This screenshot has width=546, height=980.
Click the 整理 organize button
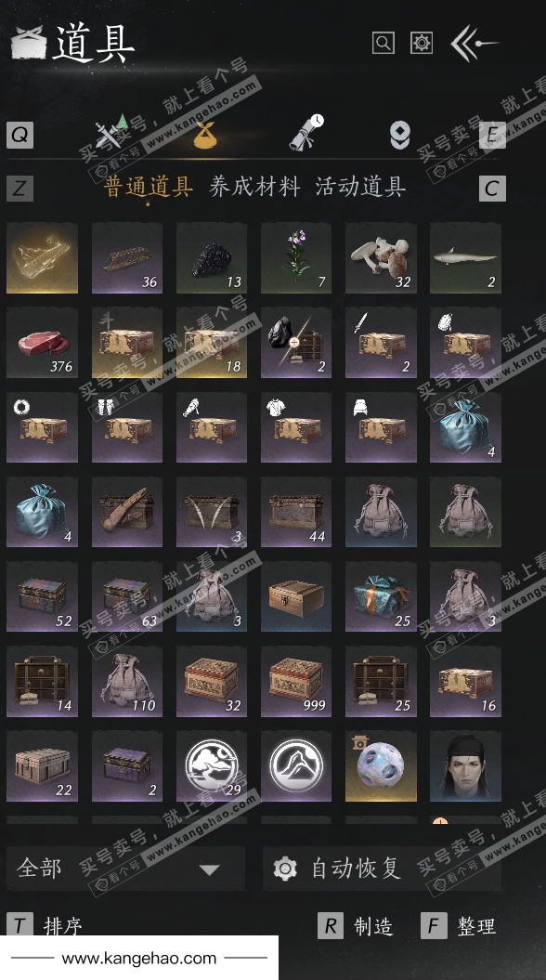476,925
